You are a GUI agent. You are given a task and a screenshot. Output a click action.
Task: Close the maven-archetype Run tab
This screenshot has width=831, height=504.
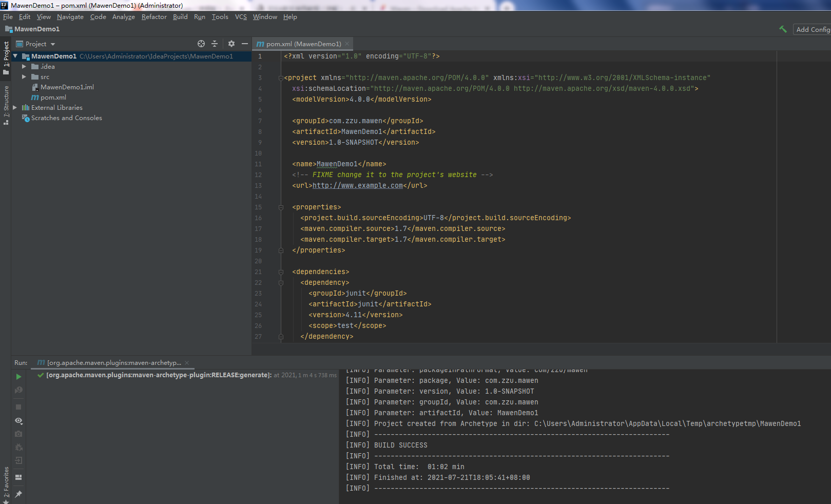click(x=187, y=363)
